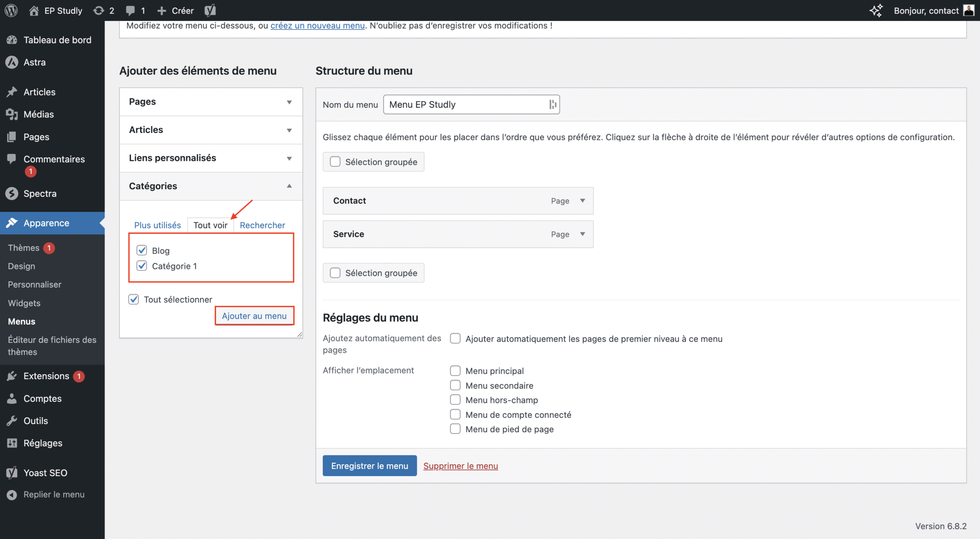Enable Menu principal display location
Viewport: 980px width, 539px height.
(x=455, y=370)
